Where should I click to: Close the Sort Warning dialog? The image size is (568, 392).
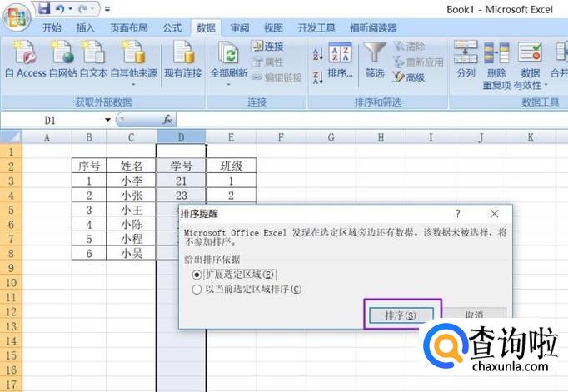(x=494, y=214)
